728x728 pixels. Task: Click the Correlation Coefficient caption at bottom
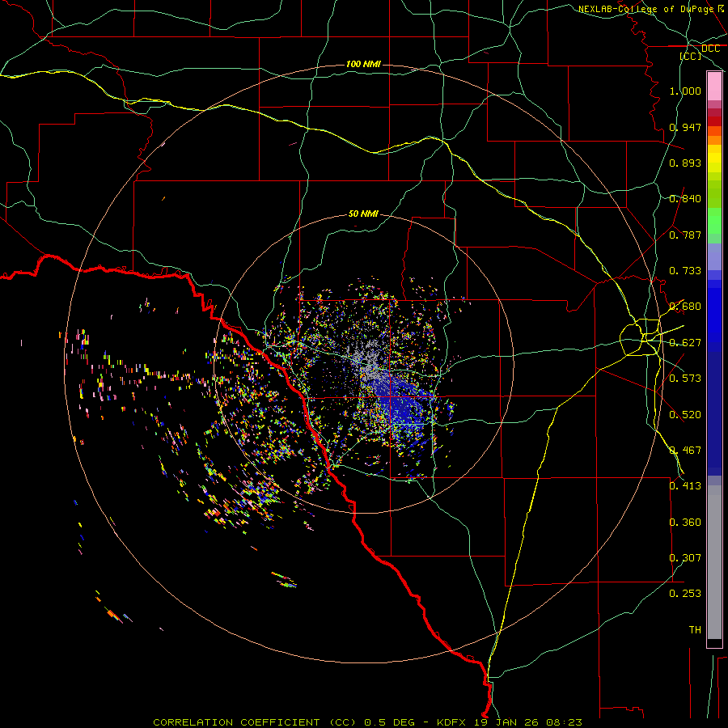(x=367, y=722)
